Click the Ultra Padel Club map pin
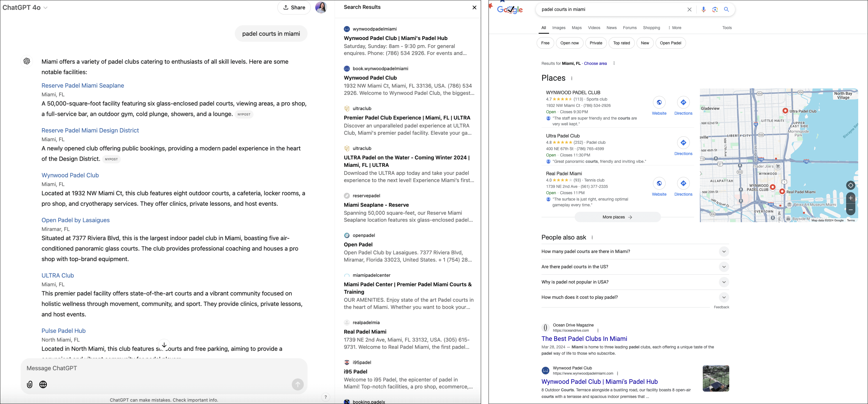The height and width of the screenshot is (404, 868). tap(785, 111)
